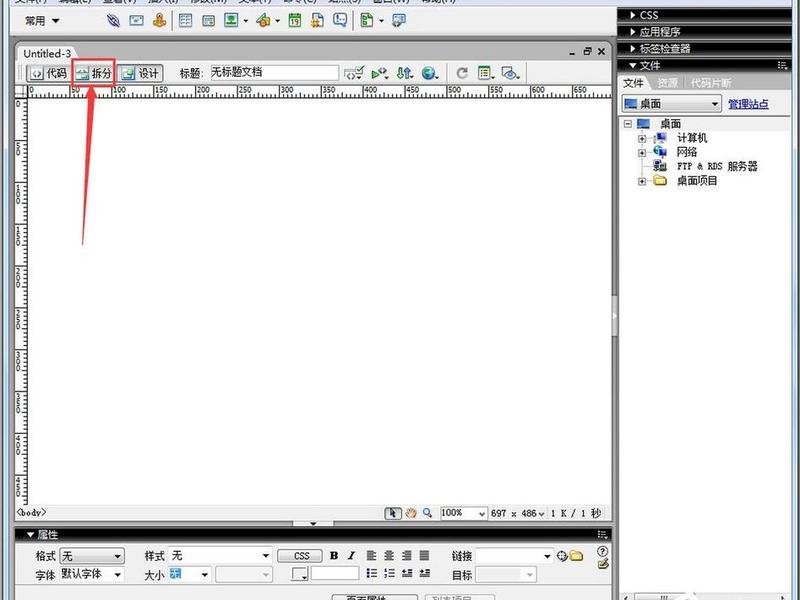Click the Templates insert icon
Viewport: 800px width, 600px height.
pyautogui.click(x=366, y=20)
